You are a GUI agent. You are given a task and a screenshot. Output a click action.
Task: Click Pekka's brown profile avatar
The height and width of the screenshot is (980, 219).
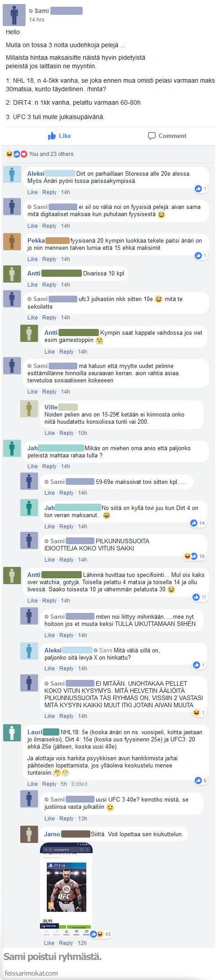(x=12, y=241)
